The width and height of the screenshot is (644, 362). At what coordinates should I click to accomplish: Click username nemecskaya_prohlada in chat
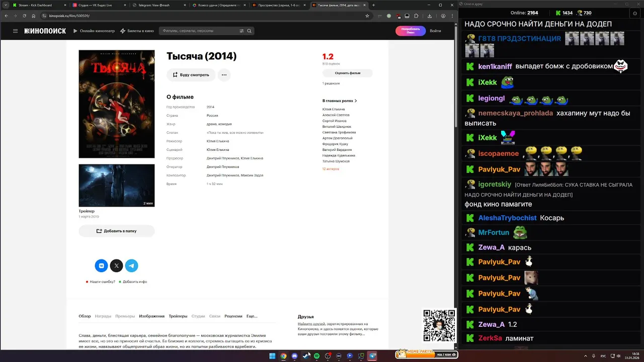tap(515, 113)
